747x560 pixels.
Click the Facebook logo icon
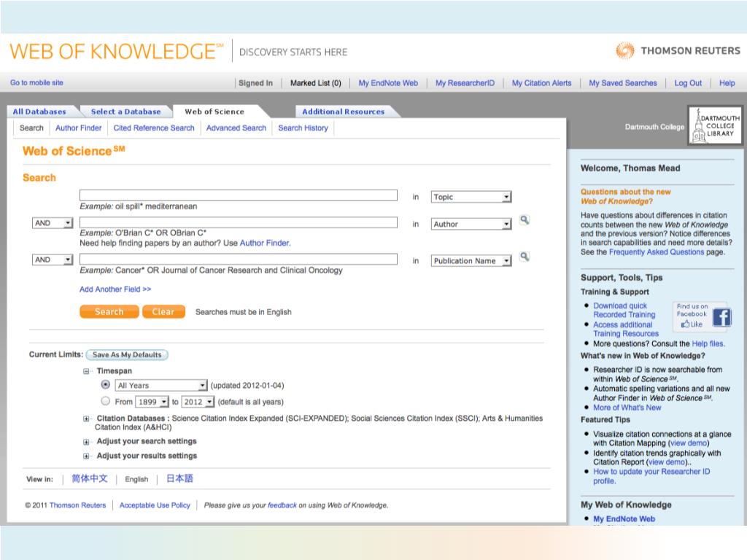(721, 317)
